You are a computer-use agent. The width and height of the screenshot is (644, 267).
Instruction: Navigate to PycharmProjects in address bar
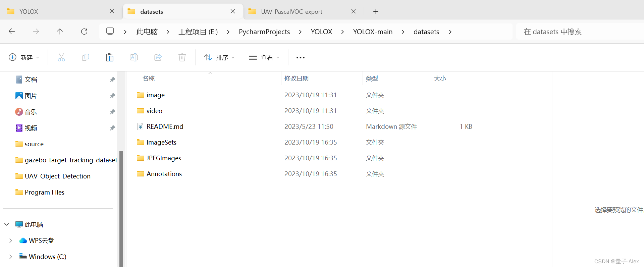[264, 32]
